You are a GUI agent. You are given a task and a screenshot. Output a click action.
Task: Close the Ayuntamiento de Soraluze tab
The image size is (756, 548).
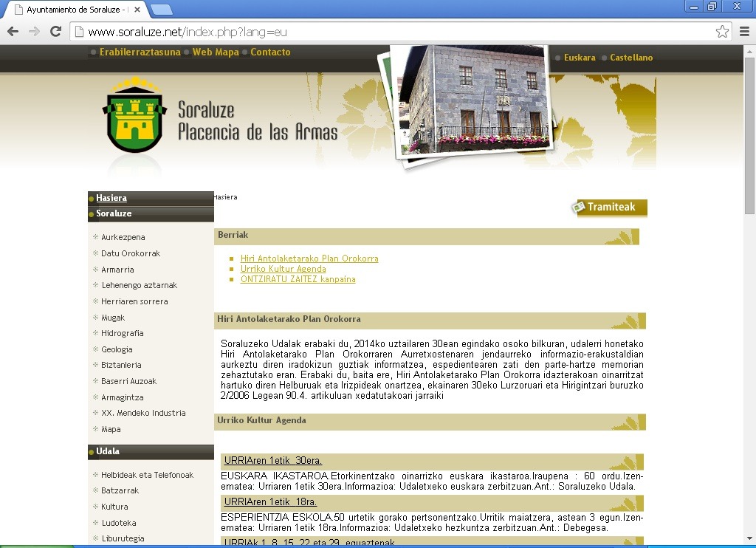137,10
